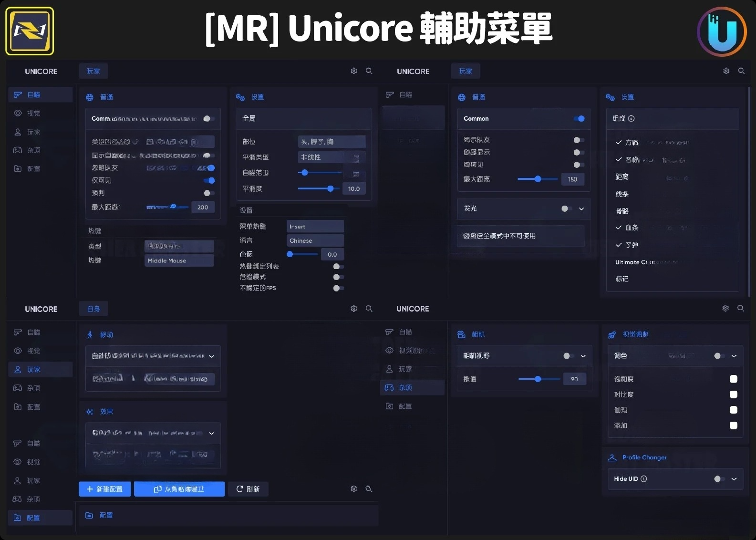This screenshot has height=540, width=756.
Task: Expand the Hide UID chevron
Action: pos(734,479)
